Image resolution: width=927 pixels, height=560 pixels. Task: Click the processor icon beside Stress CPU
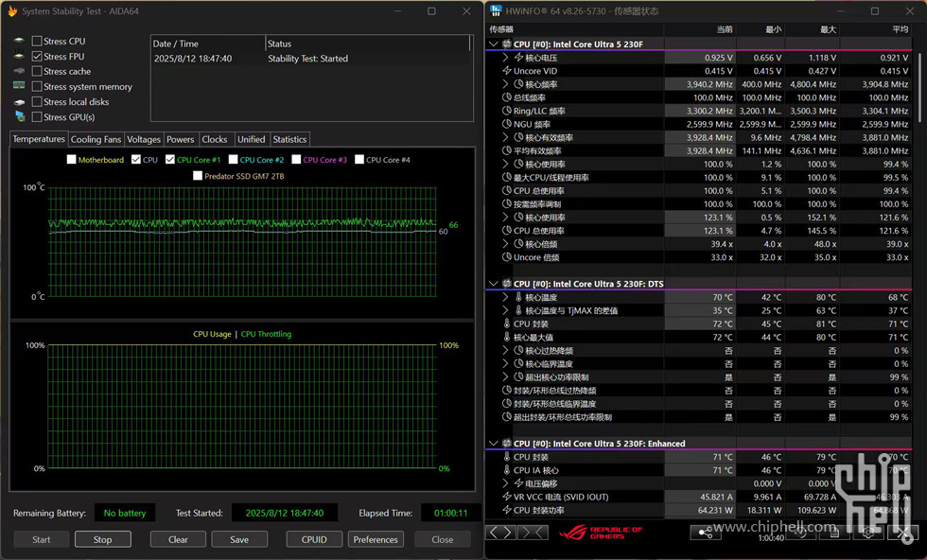pyautogui.click(x=20, y=41)
